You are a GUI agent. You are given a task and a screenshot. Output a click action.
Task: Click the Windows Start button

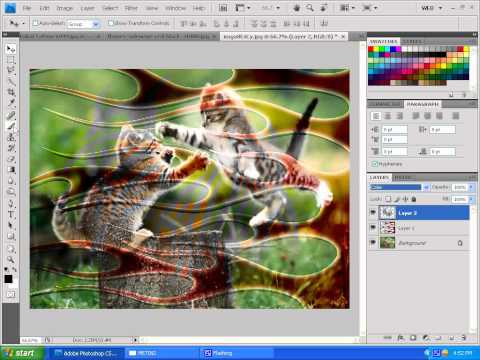(x=22, y=353)
